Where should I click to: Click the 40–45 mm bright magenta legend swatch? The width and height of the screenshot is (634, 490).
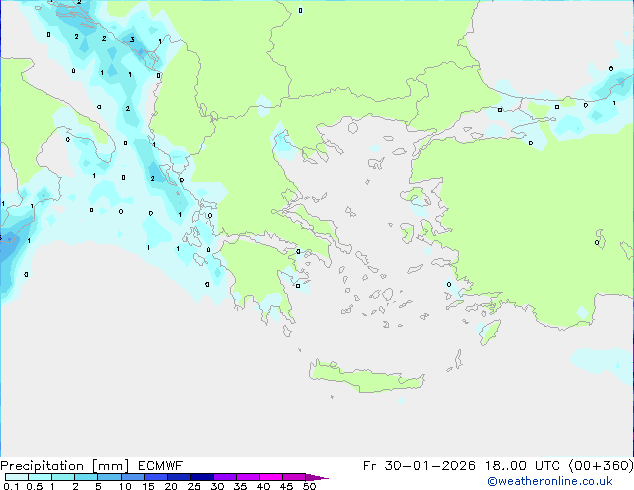tap(271, 477)
